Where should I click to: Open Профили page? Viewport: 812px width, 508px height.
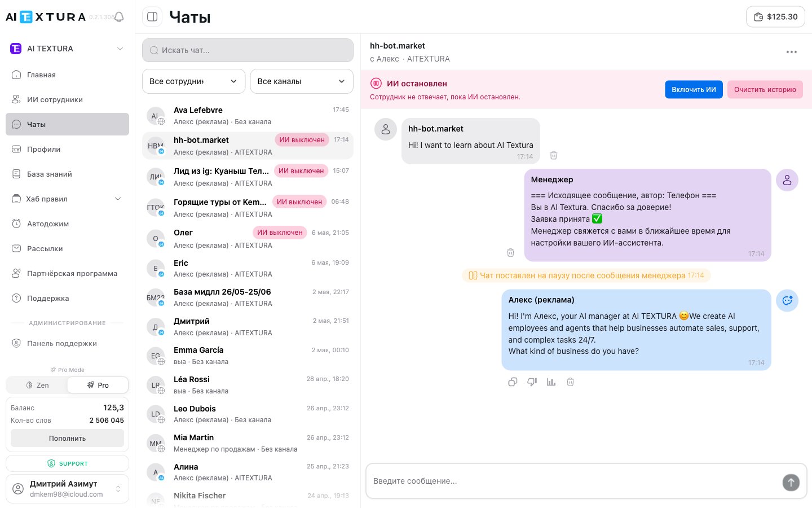pyautogui.click(x=67, y=149)
